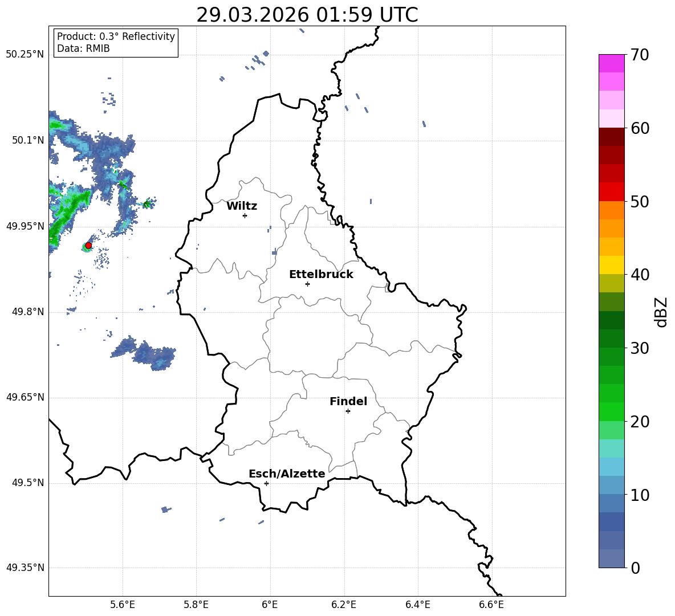Screen dimensions: 675x616
Task: Click the 30 dBZ colorbar label
Action: [x=640, y=348]
